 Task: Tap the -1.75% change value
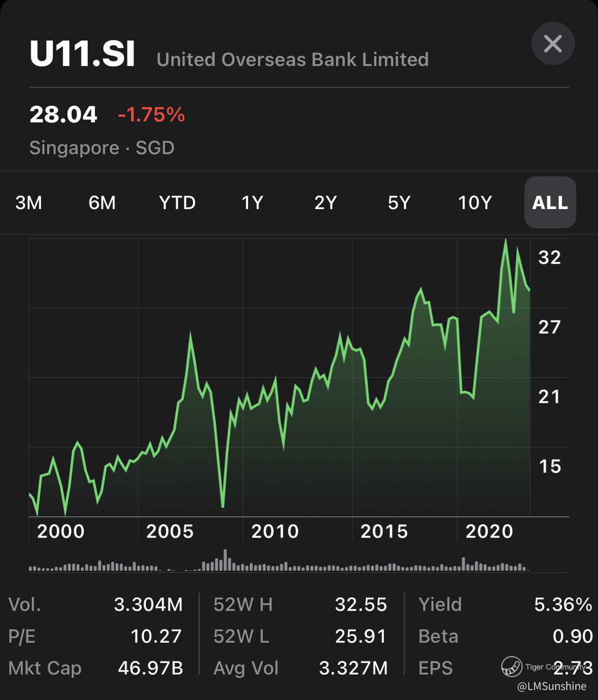pos(151,115)
